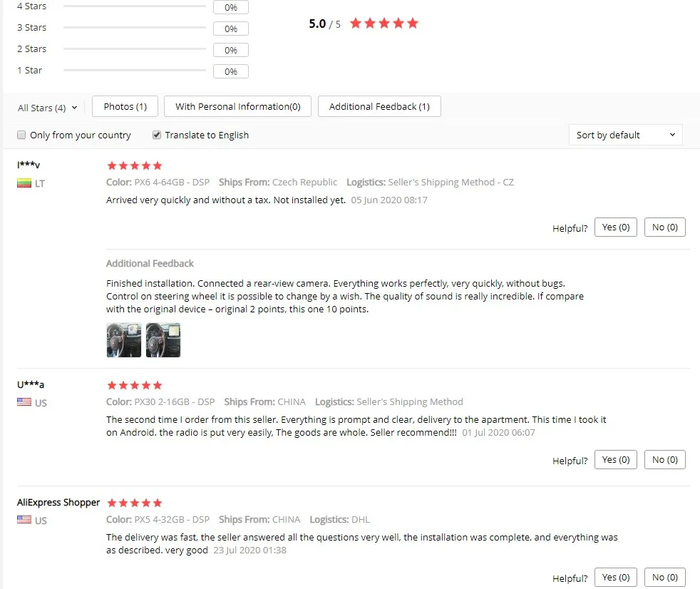Open the Sort by default dropdown
The image size is (700, 589).
click(625, 135)
